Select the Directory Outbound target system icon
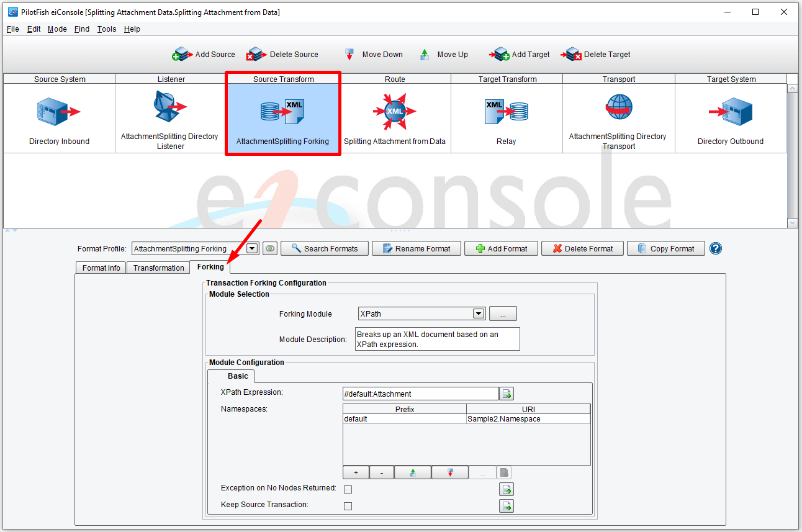Viewport: 802px width, 532px height. pos(731,112)
